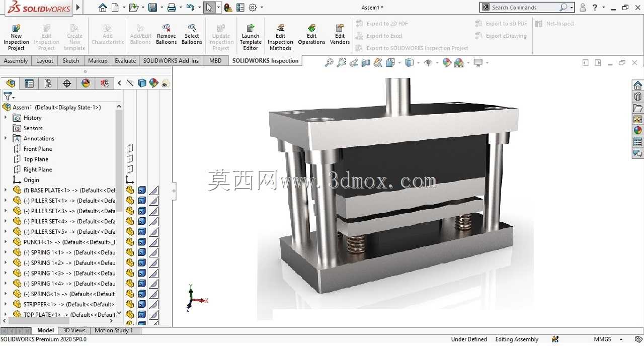The width and height of the screenshot is (644, 362).
Task: Open PropertyManager tab
Action: 29,83
